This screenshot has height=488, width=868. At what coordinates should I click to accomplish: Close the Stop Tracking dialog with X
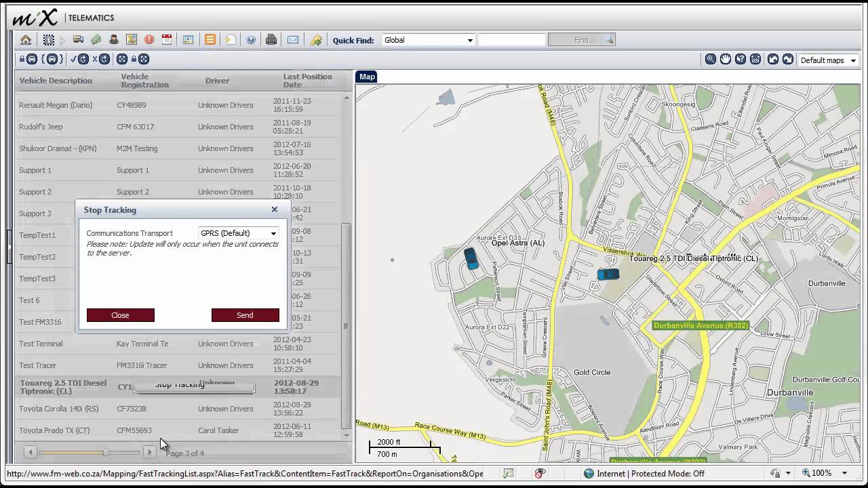274,210
